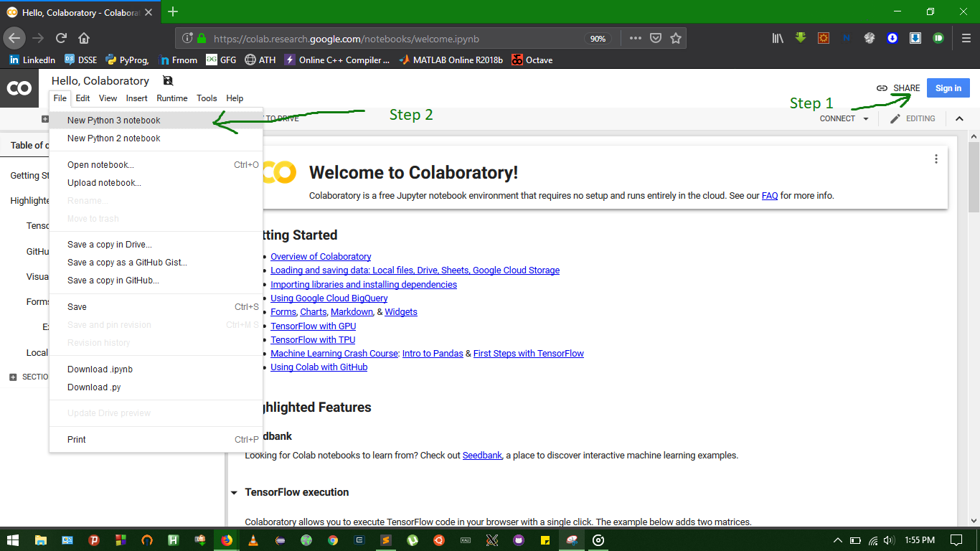Click Save in the File menu

pos(156,307)
